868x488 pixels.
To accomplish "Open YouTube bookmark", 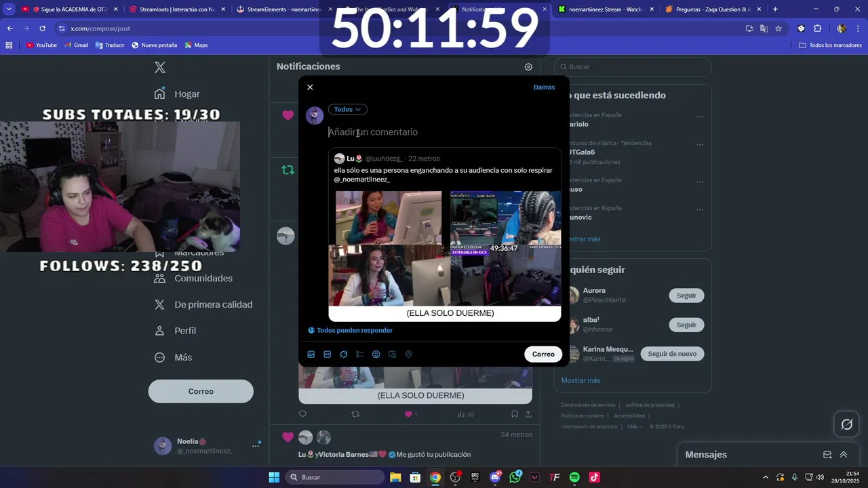I will click(41, 45).
